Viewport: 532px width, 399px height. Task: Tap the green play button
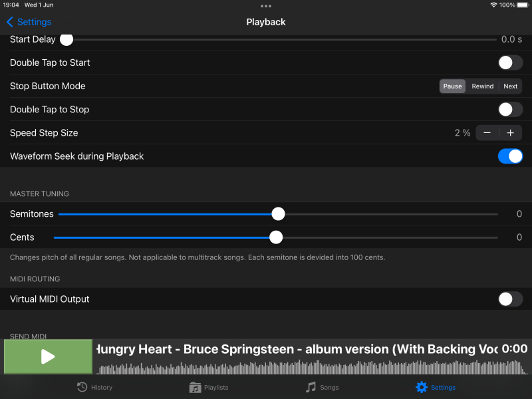(48, 356)
